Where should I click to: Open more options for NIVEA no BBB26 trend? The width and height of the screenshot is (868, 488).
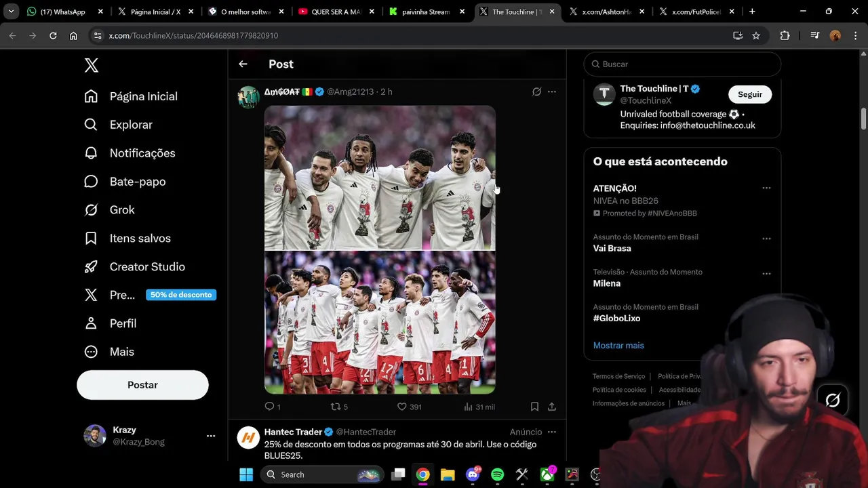(x=766, y=188)
